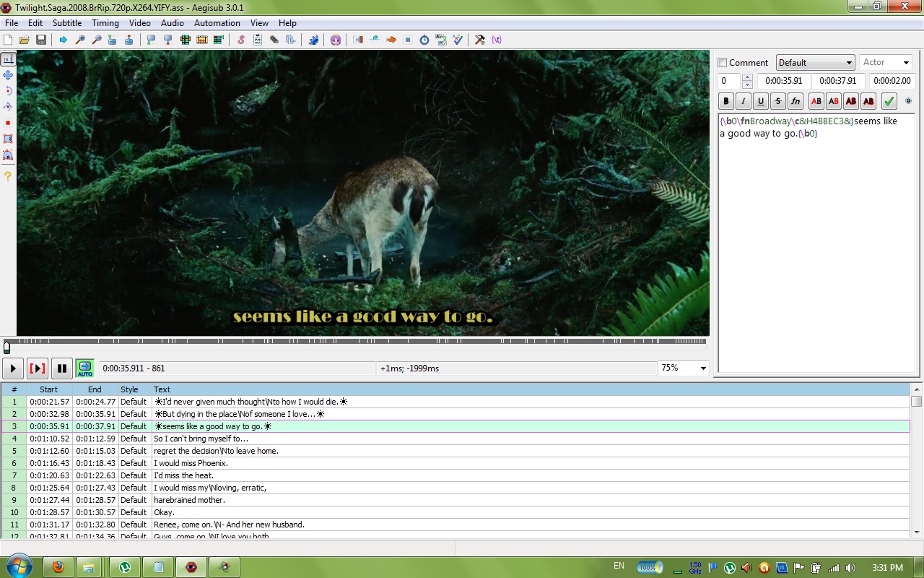Toggle the AUTO scroll video button
Viewport: 924px width, 578px height.
(x=85, y=368)
